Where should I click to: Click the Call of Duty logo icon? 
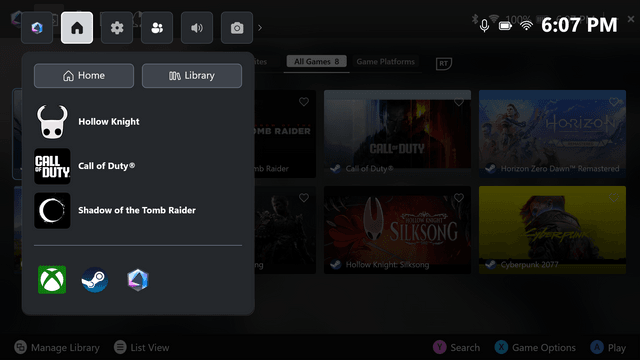click(52, 166)
